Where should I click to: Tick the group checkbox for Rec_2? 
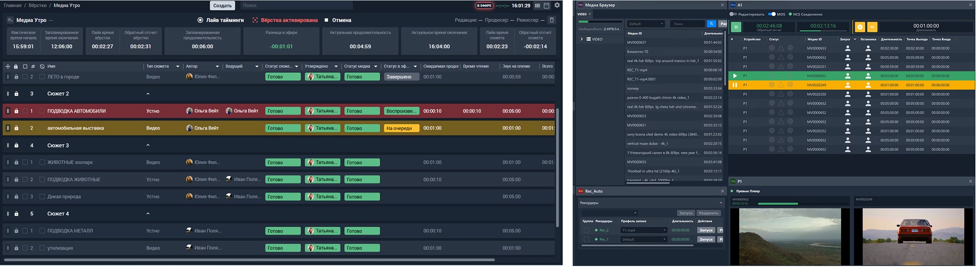(586, 230)
